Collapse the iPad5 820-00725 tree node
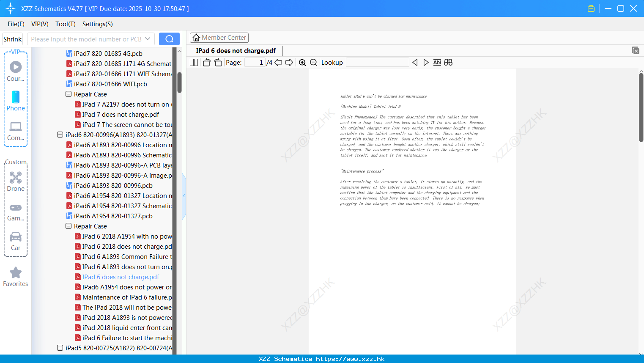Screen dimensions: 644x363 [x=60, y=348]
